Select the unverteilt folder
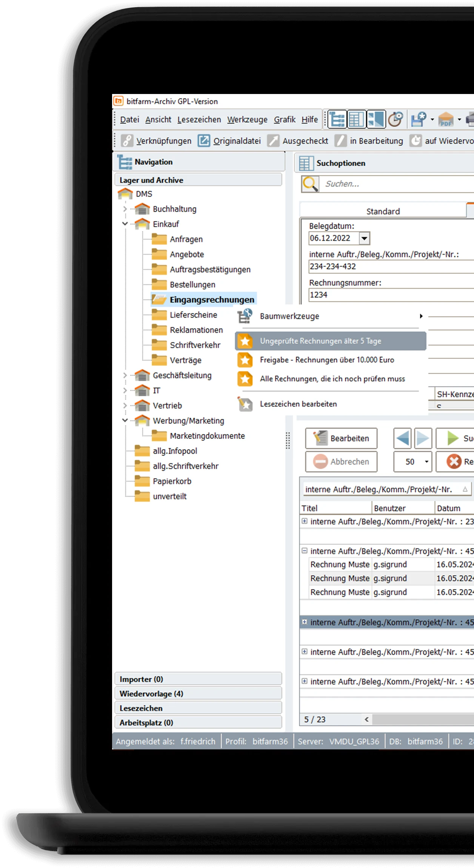The image size is (474, 868). tap(170, 496)
